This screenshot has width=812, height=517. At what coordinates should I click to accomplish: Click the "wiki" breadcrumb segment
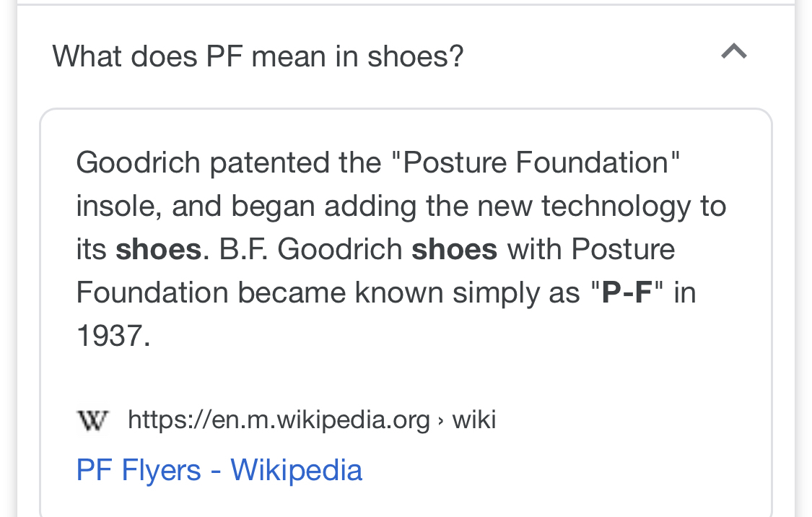click(x=473, y=420)
